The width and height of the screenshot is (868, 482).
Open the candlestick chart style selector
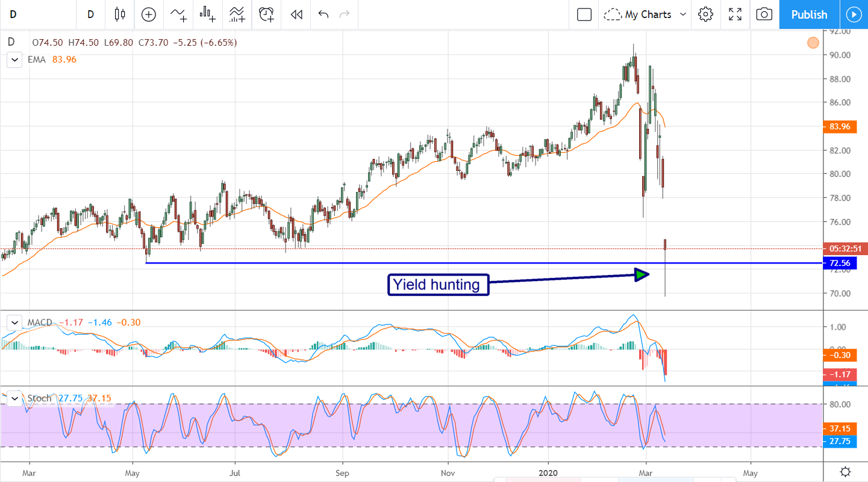coord(119,14)
